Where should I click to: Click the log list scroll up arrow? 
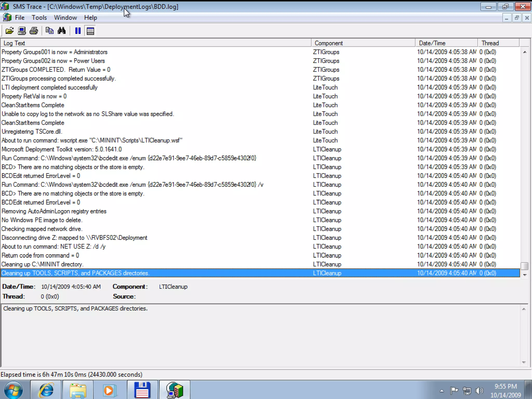coord(524,52)
